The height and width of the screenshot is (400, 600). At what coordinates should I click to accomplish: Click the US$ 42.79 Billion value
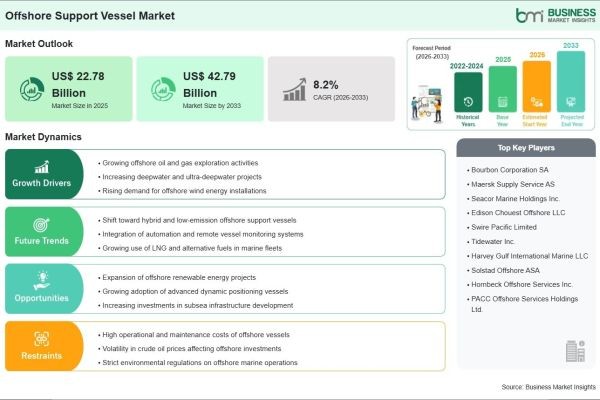click(x=209, y=85)
